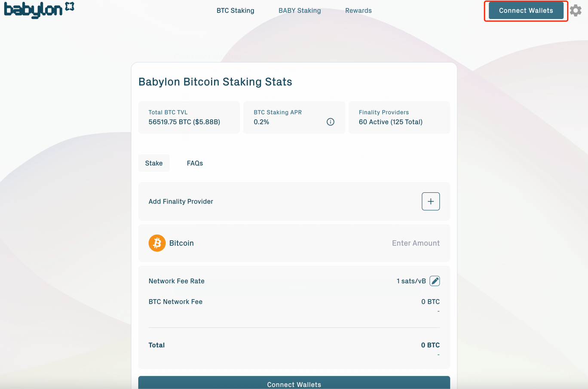Click the Connect Wallets button in the header
The width and height of the screenshot is (588, 389).
(x=525, y=10)
